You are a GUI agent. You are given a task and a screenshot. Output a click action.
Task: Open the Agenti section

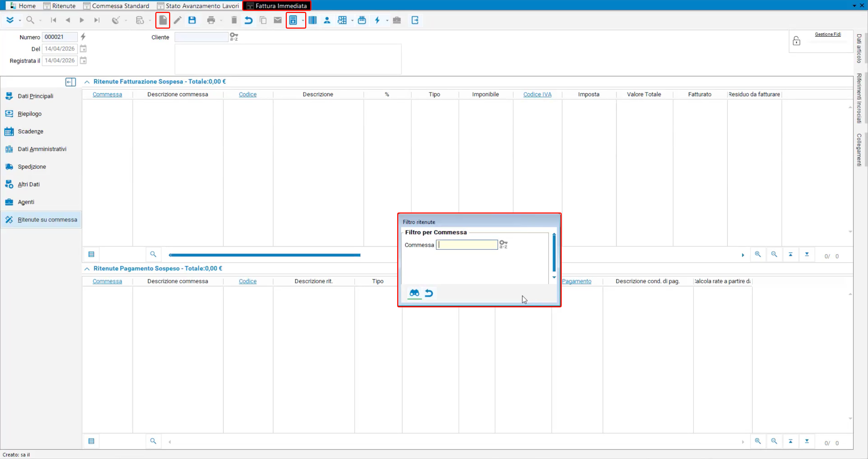coord(41,202)
